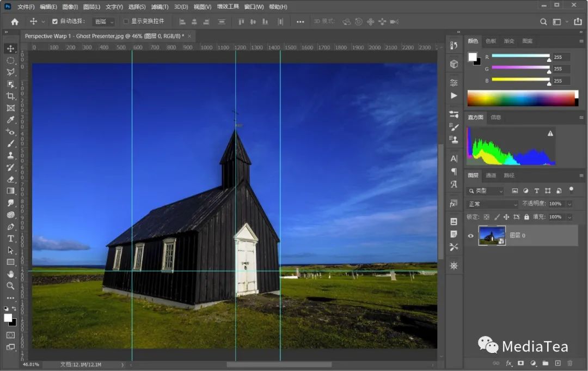Delete layer with the trash icon
Screen dimensions: 588x371
coord(570,363)
